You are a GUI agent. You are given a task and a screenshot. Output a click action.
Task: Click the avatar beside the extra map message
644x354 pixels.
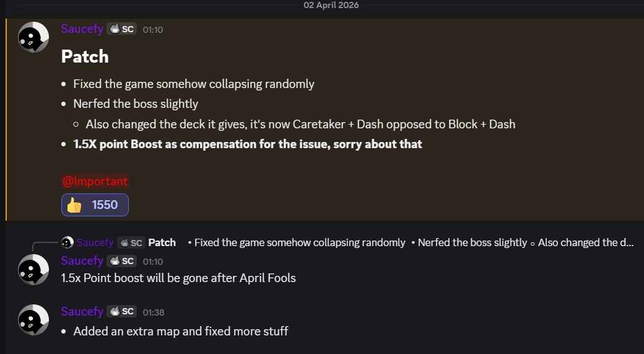(33, 320)
